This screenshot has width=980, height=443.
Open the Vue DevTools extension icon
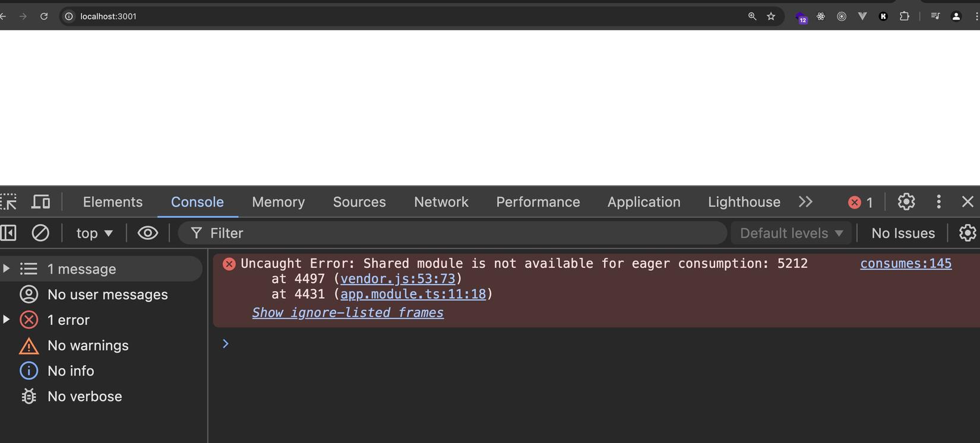(862, 17)
